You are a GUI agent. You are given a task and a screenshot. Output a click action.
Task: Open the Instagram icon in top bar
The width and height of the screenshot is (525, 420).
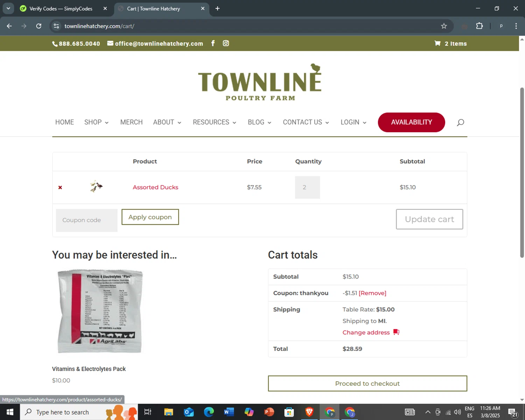click(x=226, y=43)
